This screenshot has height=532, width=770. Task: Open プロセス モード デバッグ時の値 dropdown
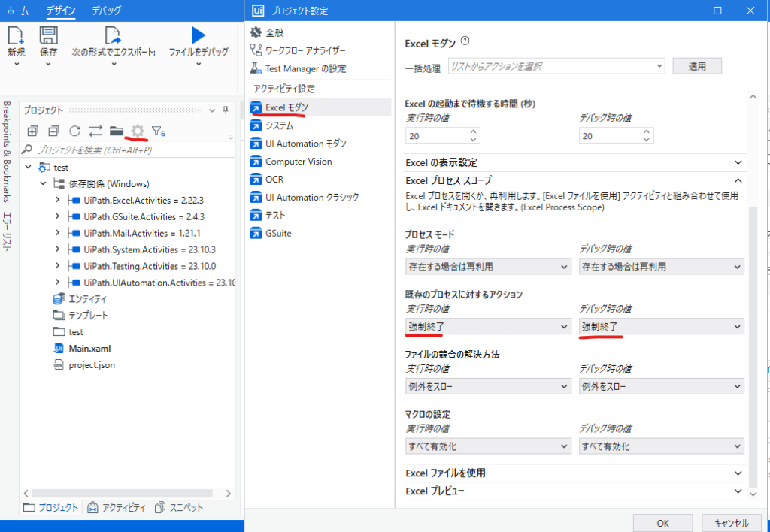[662, 267]
